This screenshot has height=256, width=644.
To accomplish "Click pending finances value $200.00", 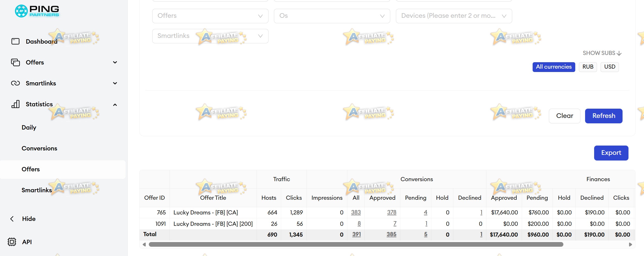I will tap(538, 224).
